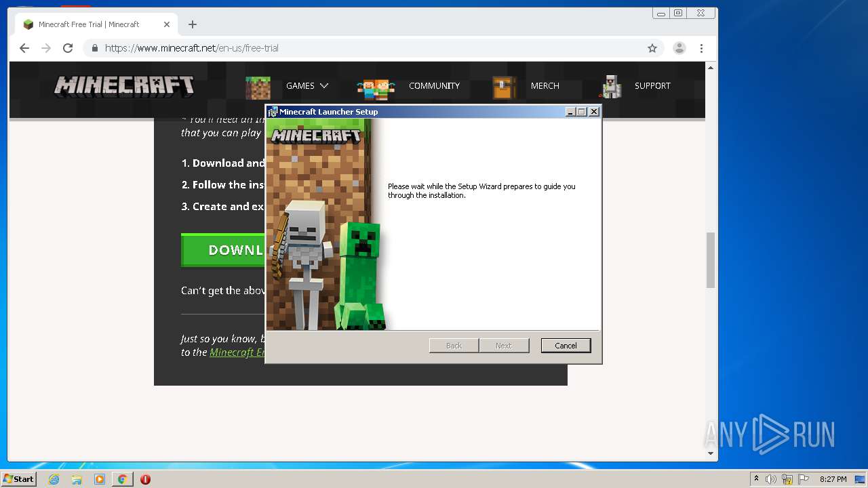868x488 pixels.
Task: Reload the Minecraft free trial page
Action: tap(68, 48)
